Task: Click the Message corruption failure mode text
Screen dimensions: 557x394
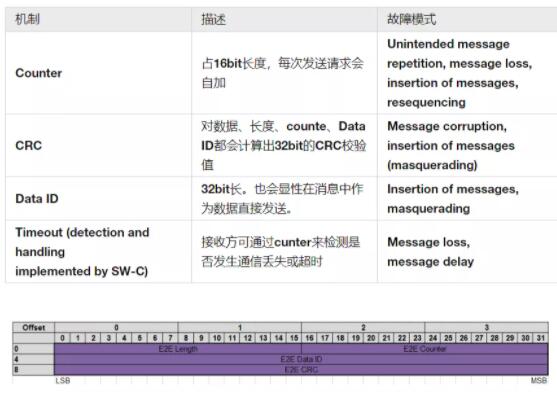Action: point(451,145)
